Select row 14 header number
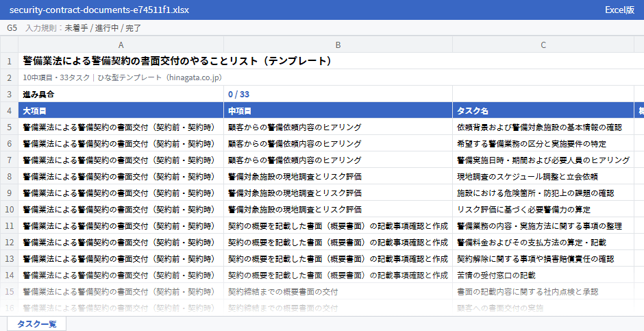 9,275
